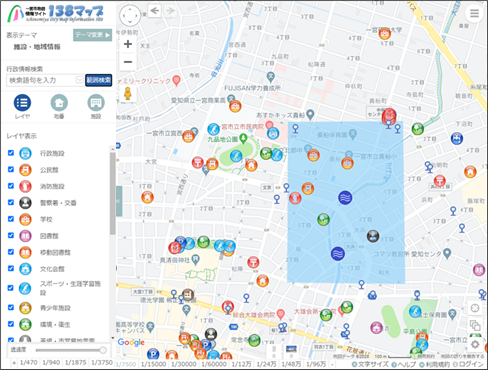Click the aerial photo thumbnail at the map bottom
This screenshot has height=370, width=488.
[x=291, y=349]
